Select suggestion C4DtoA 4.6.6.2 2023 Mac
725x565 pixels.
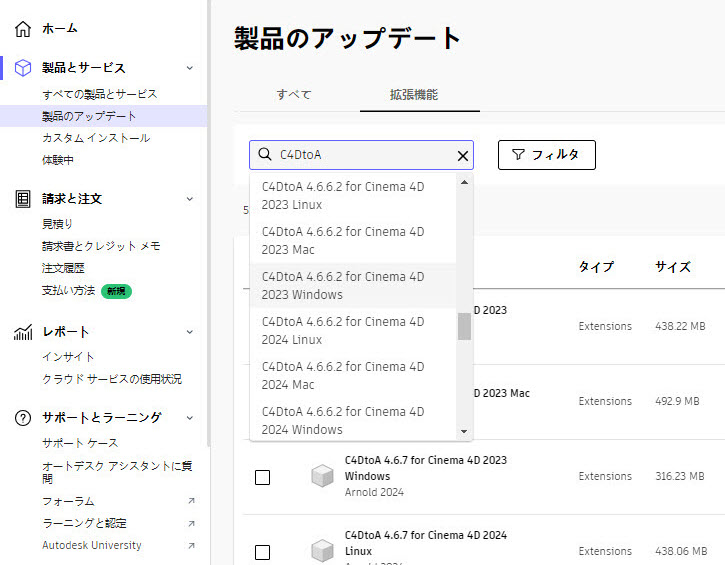pyautogui.click(x=353, y=240)
